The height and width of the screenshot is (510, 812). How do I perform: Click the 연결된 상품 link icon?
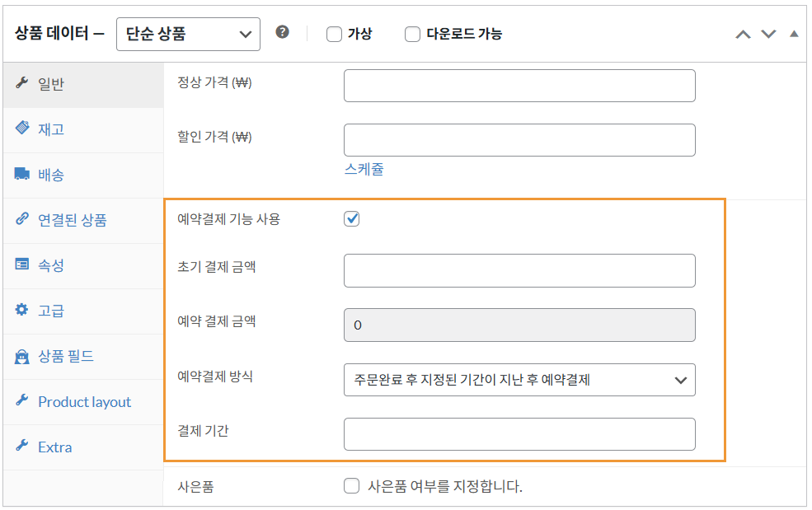pyautogui.click(x=22, y=220)
